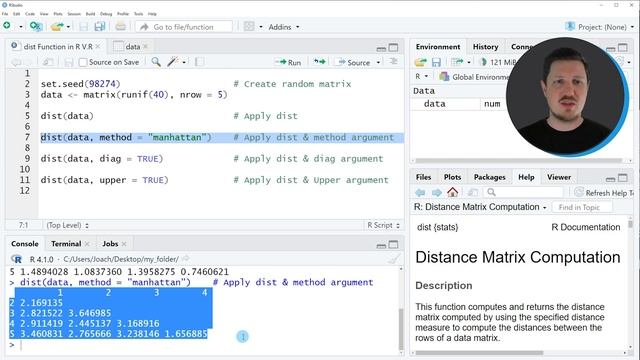
Task: Click the Open File folder icon
Action: click(57, 27)
